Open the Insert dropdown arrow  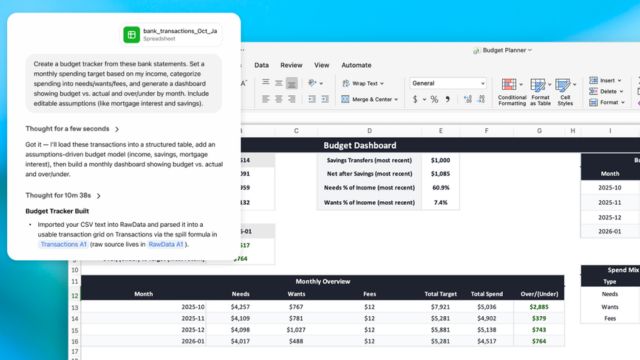tap(619, 81)
